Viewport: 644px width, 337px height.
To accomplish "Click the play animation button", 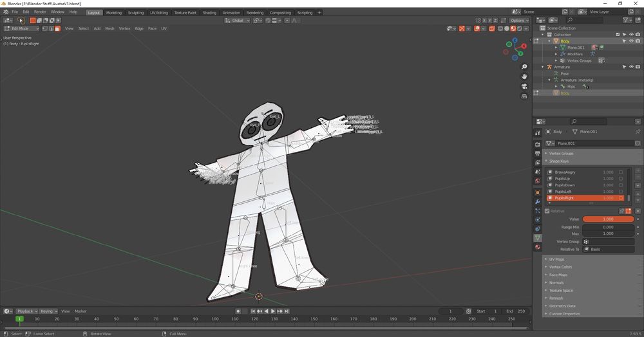I will [x=273, y=311].
